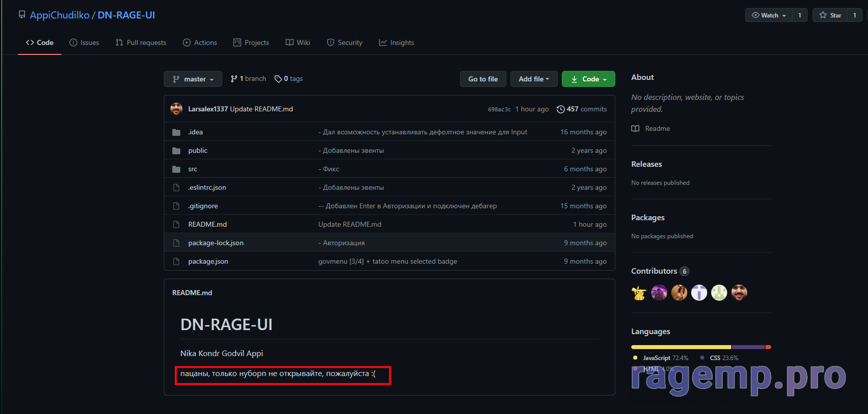Viewport: 868px width, 414px height.
Task: Click the Larsalex1337 commit author avatar
Action: click(176, 109)
